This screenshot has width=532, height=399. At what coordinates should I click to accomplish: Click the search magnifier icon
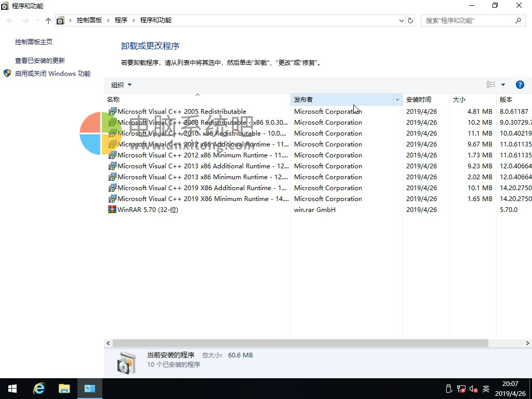coord(518,21)
